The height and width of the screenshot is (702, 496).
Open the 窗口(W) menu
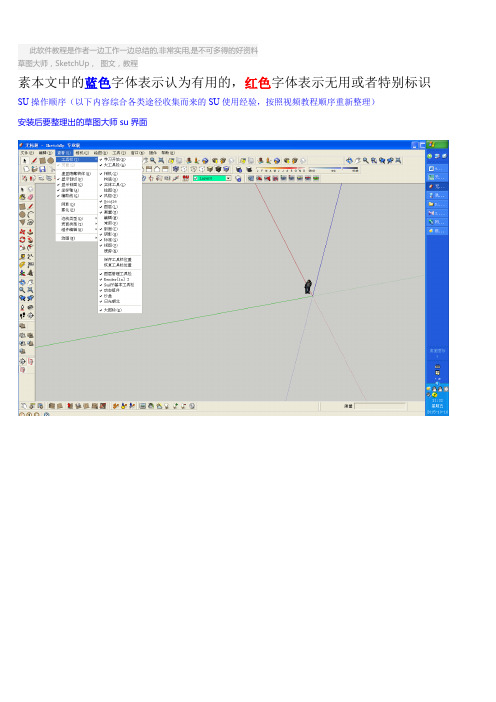click(137, 153)
